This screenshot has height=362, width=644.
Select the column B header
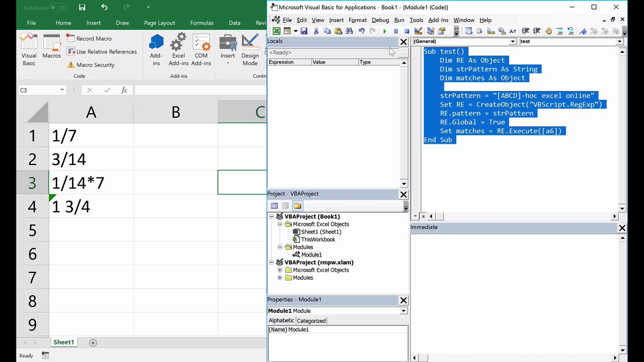(176, 112)
